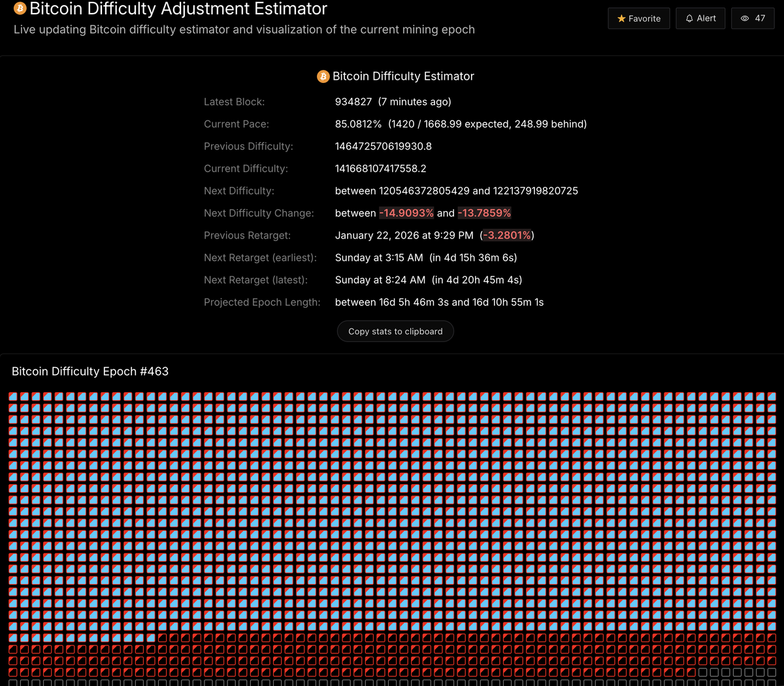
Task: Click the -3.2801% previous retarget change
Action: (507, 235)
